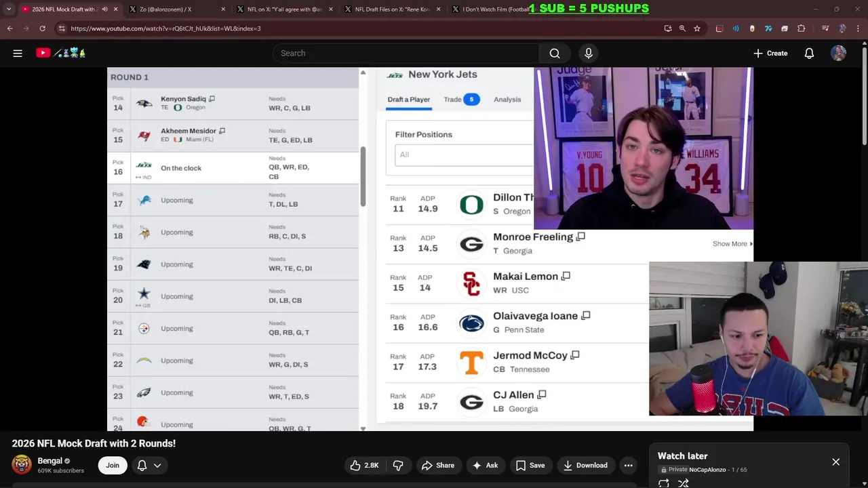Reload the page with browser refresh
868x488 pixels.
click(42, 28)
